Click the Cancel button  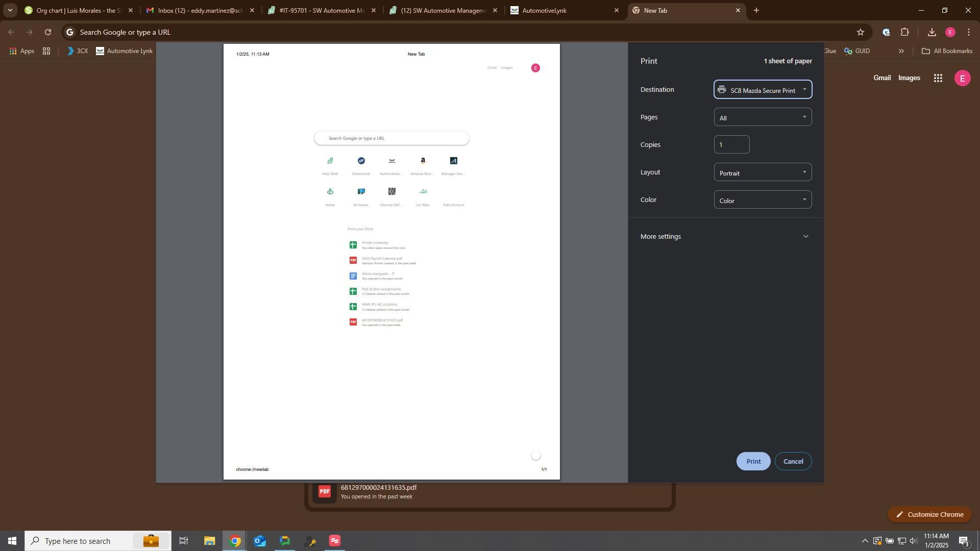point(793,461)
